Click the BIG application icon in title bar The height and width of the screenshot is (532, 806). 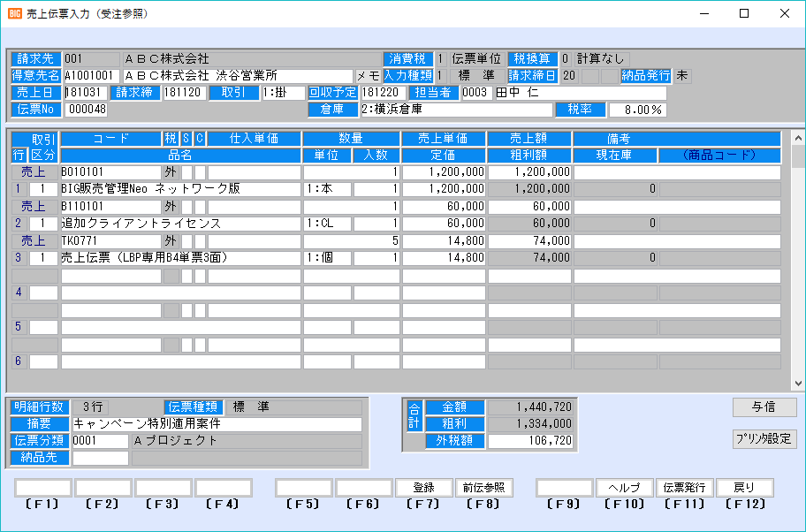click(x=14, y=13)
